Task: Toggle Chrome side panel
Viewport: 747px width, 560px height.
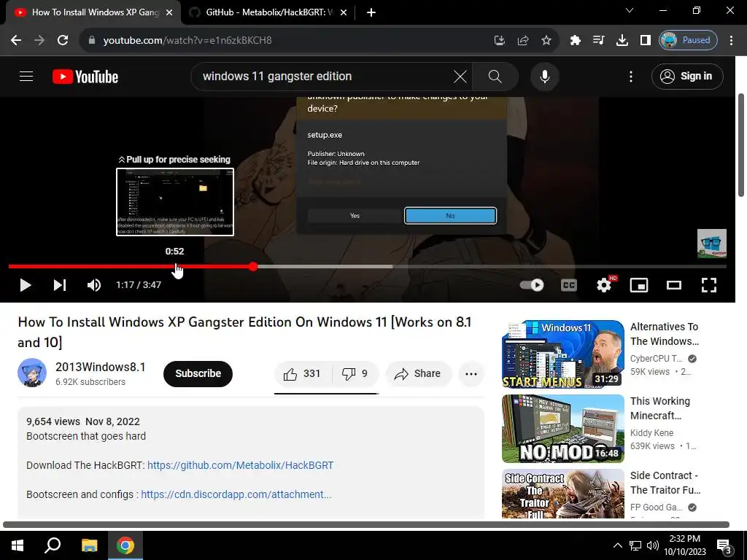Action: [645, 40]
